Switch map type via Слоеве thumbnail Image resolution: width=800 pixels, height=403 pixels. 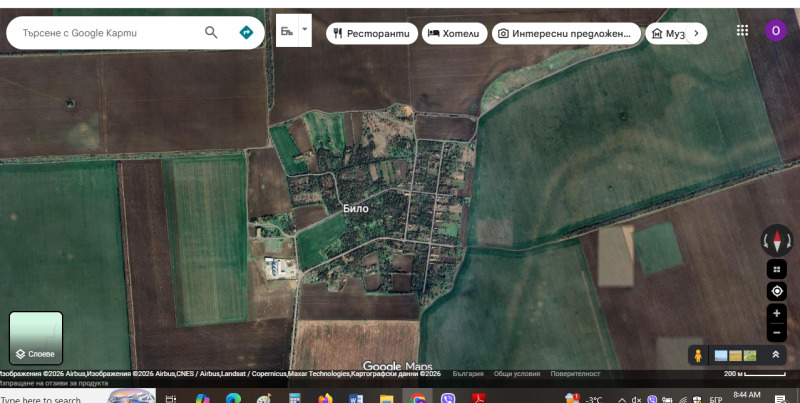(36, 338)
